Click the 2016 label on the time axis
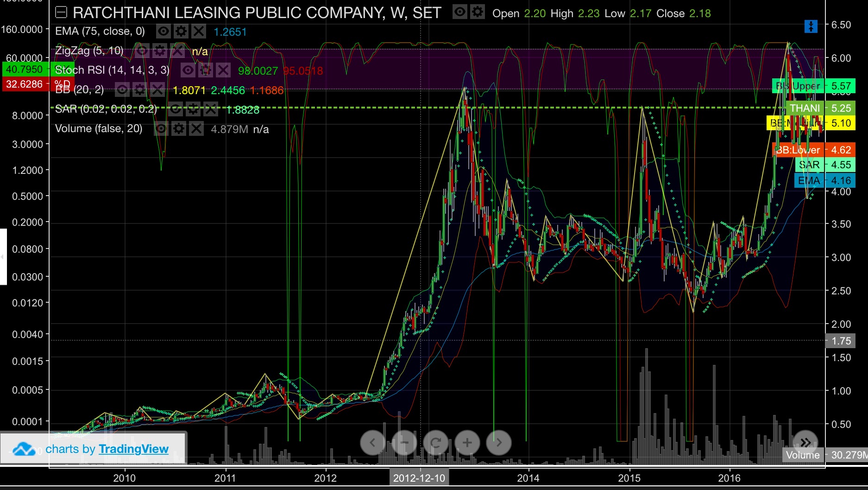Screen dimensions: 868x490 730,478
